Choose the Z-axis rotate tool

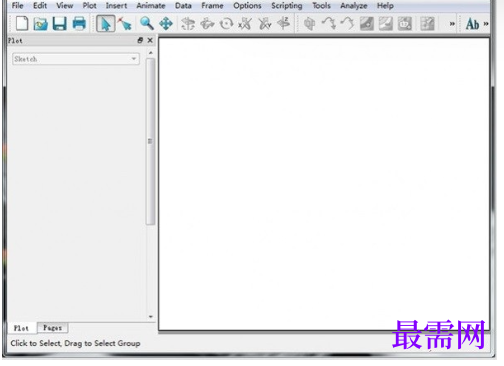tap(284, 24)
